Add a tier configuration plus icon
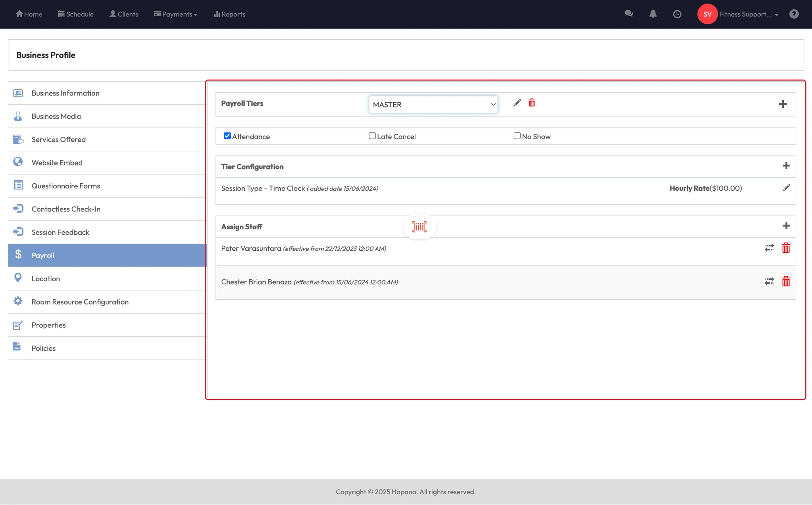The height and width of the screenshot is (505, 812). pyautogui.click(x=786, y=166)
